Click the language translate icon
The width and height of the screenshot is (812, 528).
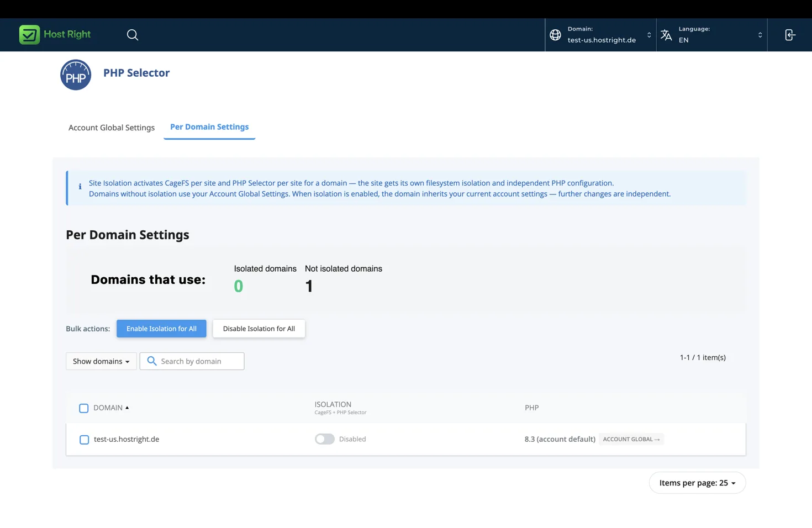pos(666,35)
